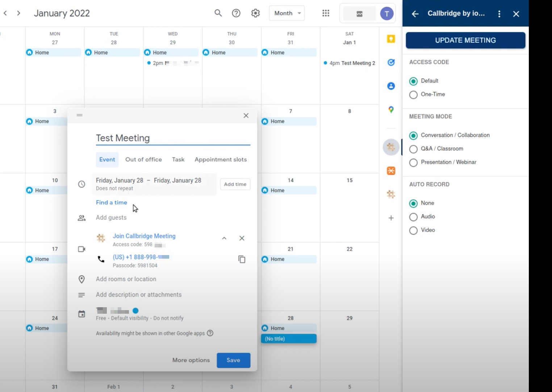
Task: Copy conference phone info icon
Action: 242,259
